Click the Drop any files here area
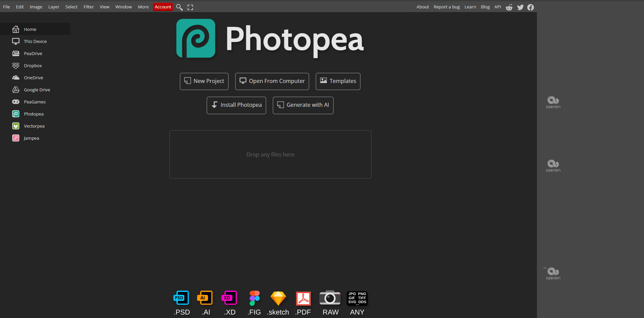This screenshot has height=318, width=644. tap(270, 154)
